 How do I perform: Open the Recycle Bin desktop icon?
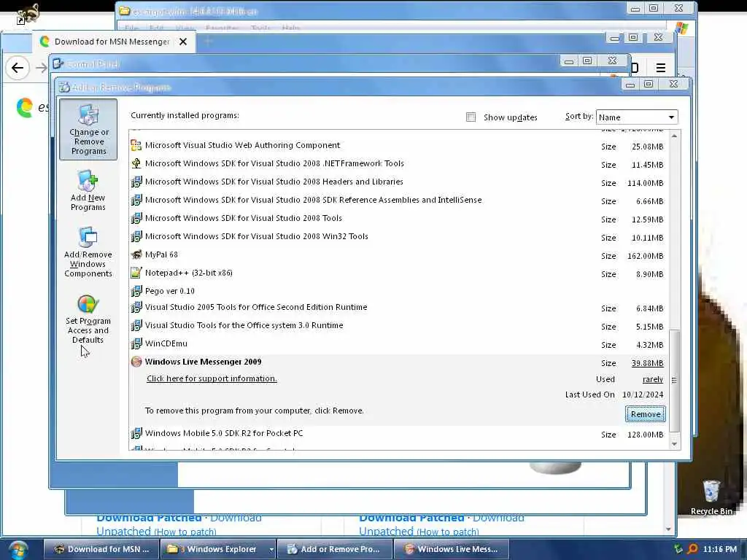[x=711, y=497]
